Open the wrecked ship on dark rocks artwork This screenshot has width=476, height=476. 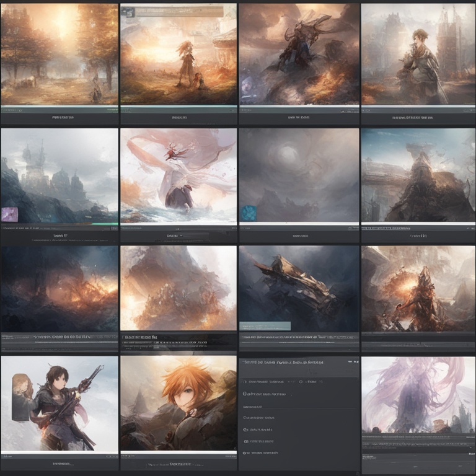coord(299,289)
